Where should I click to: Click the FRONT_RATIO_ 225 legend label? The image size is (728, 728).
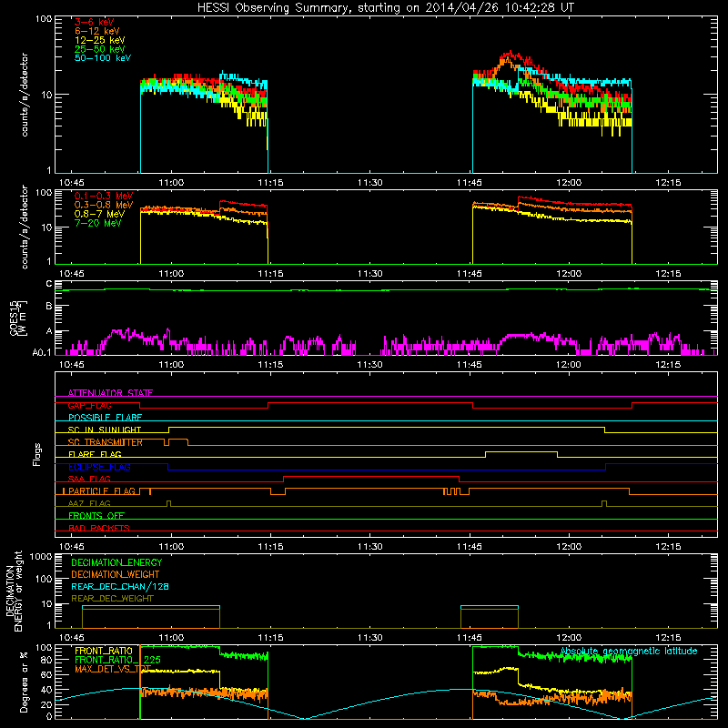click(x=117, y=660)
